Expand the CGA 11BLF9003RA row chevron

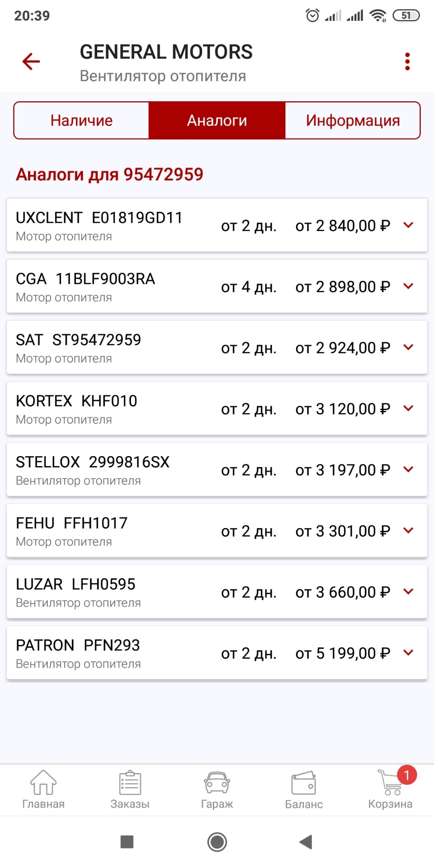(408, 286)
